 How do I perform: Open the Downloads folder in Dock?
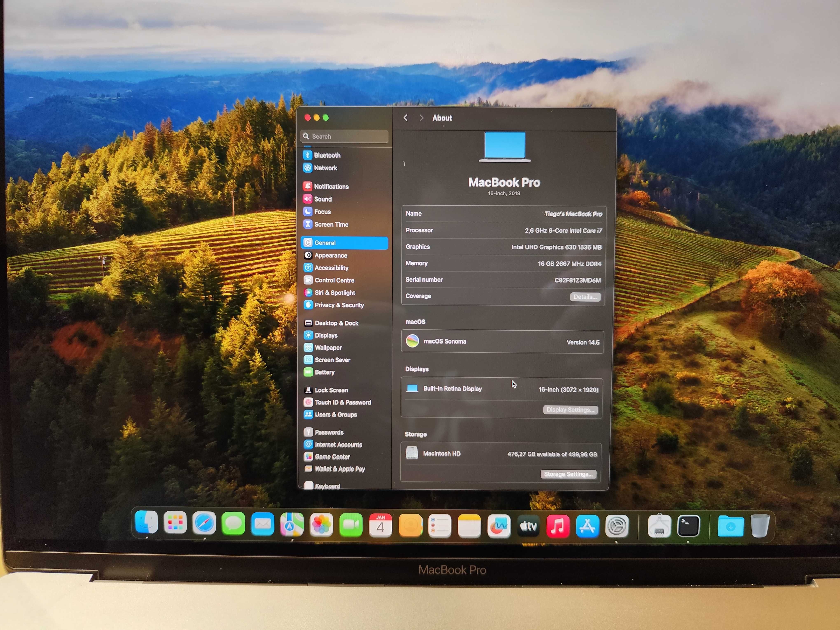coord(731,526)
